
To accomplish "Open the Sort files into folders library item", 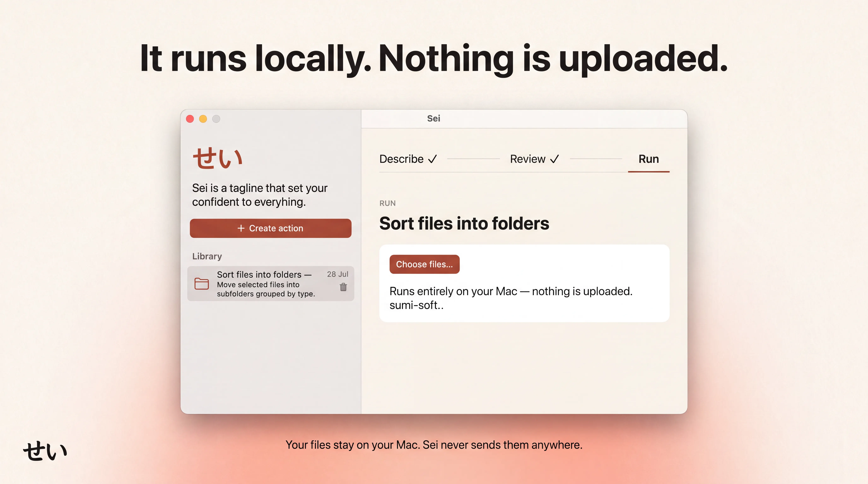I will pyautogui.click(x=271, y=283).
